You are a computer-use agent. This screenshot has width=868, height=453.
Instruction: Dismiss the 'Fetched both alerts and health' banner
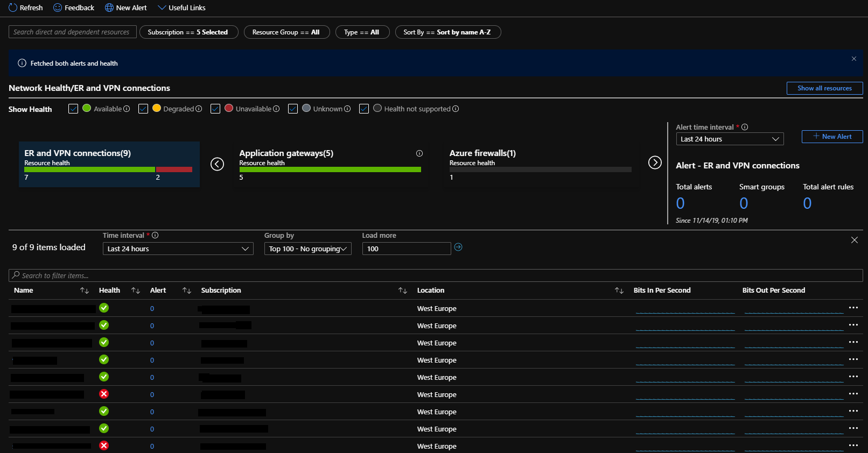854,59
